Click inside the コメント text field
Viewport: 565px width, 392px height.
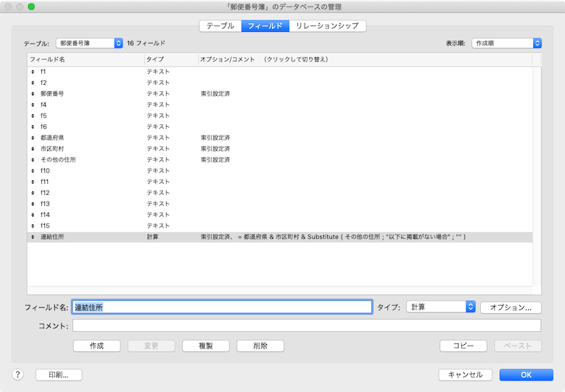306,326
